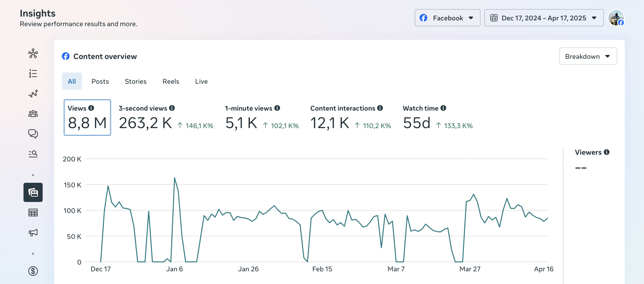Screen dimensions: 644x284
Task: Open the megaphone ads icon
Action: point(33,232)
